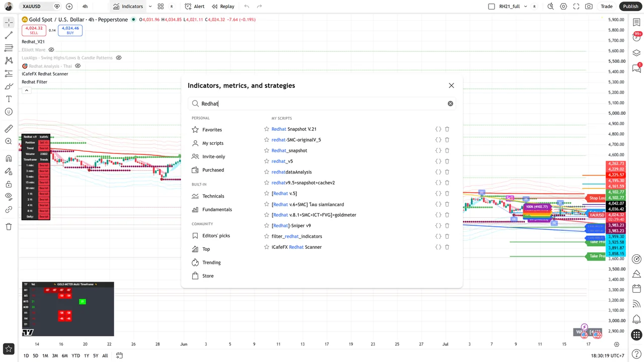Close the Indicators dialog
644x362 pixels.
(451, 85)
